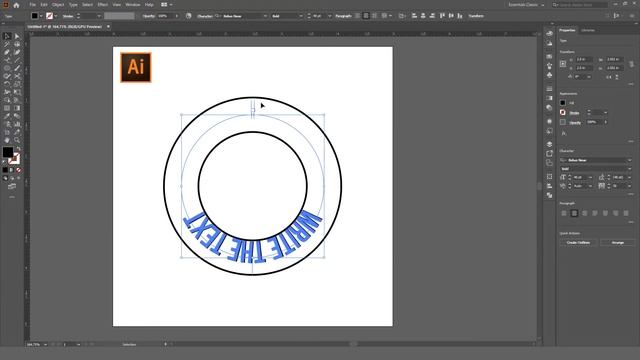The height and width of the screenshot is (360, 640).
Task: Open Recolor Artwork from the control bar
Action: 189,16
